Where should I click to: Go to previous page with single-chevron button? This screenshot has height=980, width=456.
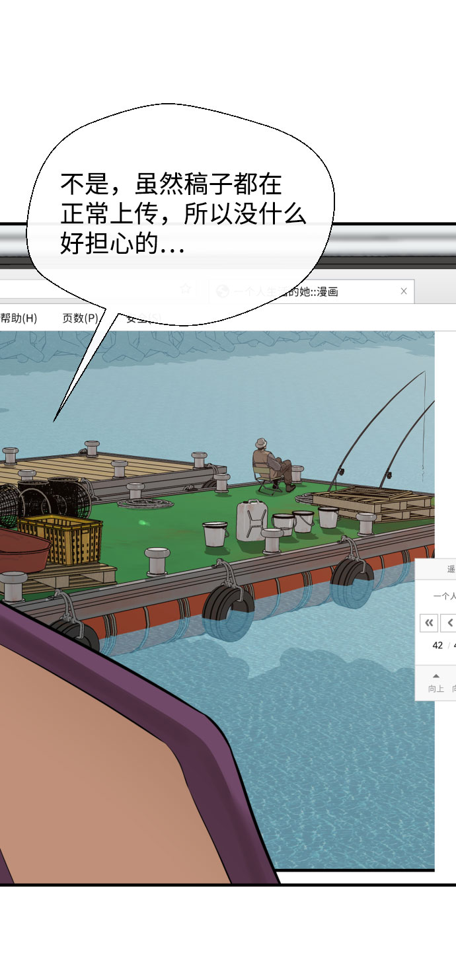click(449, 622)
